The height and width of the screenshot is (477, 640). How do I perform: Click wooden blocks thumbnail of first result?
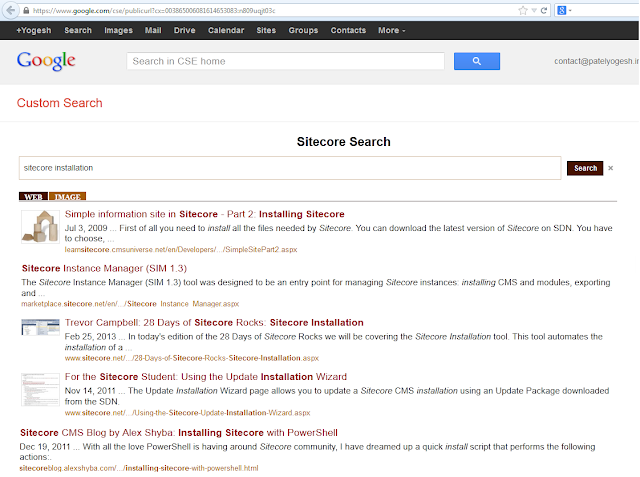click(x=40, y=226)
